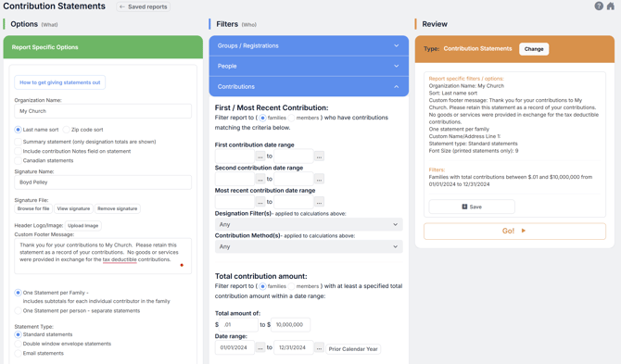
Task: Select Zip code sort option
Action: [x=66, y=130]
